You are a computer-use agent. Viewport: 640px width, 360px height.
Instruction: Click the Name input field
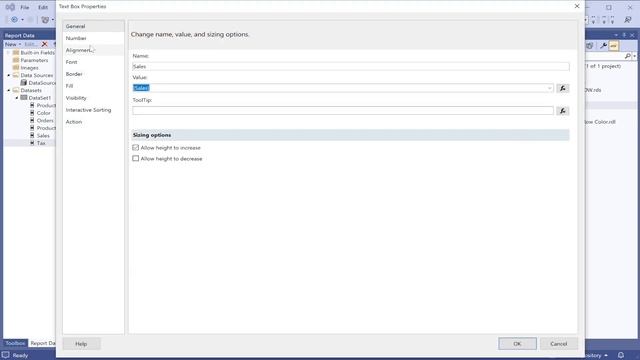[x=351, y=66]
